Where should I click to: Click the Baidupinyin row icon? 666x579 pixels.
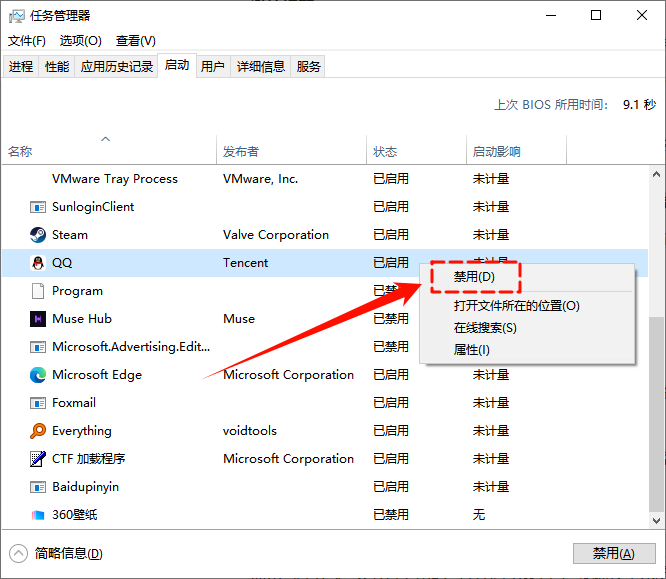coord(38,487)
